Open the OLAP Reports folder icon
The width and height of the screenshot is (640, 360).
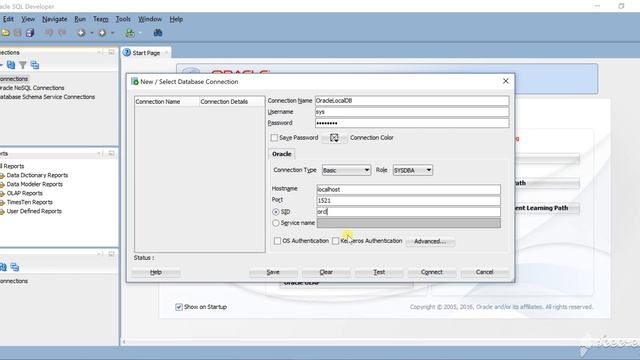coord(2,193)
